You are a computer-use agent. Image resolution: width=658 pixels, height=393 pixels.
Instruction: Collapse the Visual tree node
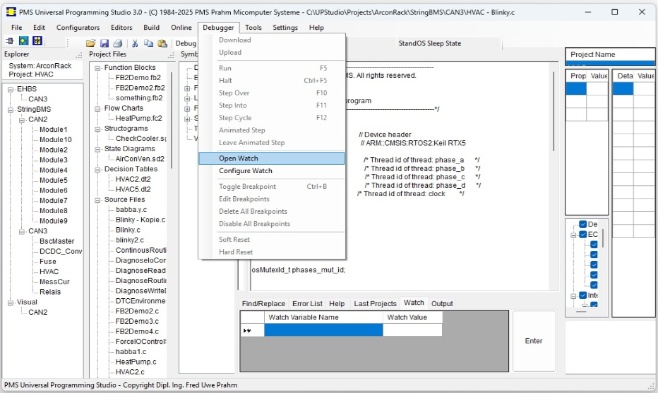10,302
